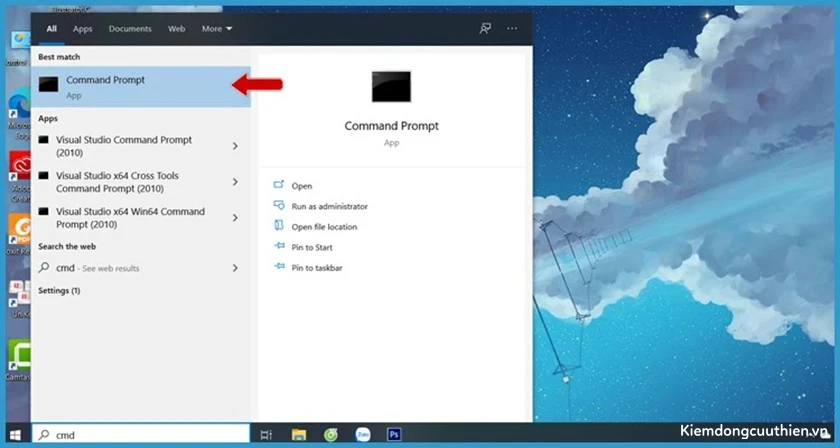Click the x64 Win64 Command Prompt icon
The image size is (840, 448).
(44, 212)
